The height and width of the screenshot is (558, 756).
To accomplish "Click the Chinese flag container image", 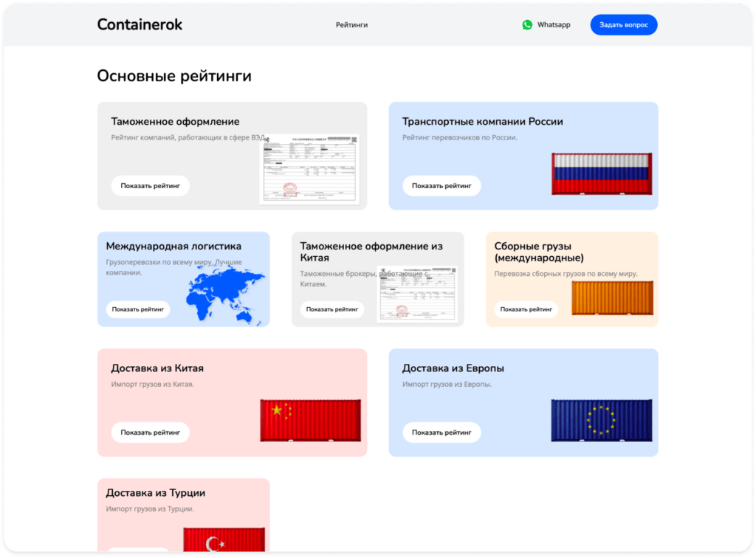I will pyautogui.click(x=310, y=418).
